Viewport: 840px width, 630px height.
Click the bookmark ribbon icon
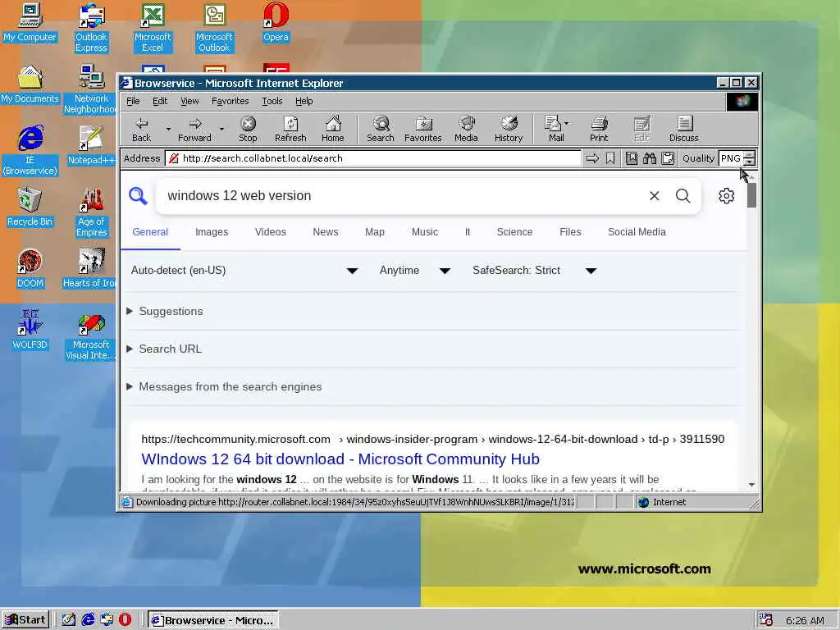point(610,158)
